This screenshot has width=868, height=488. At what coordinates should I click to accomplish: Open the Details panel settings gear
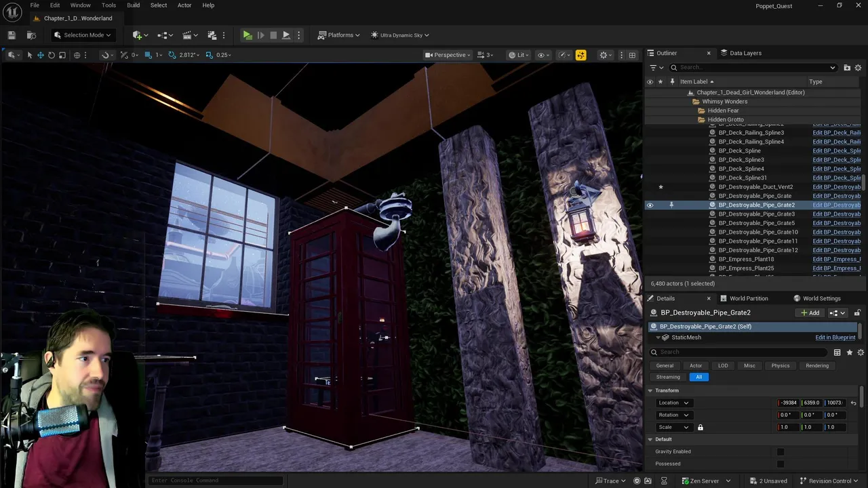coord(861,352)
